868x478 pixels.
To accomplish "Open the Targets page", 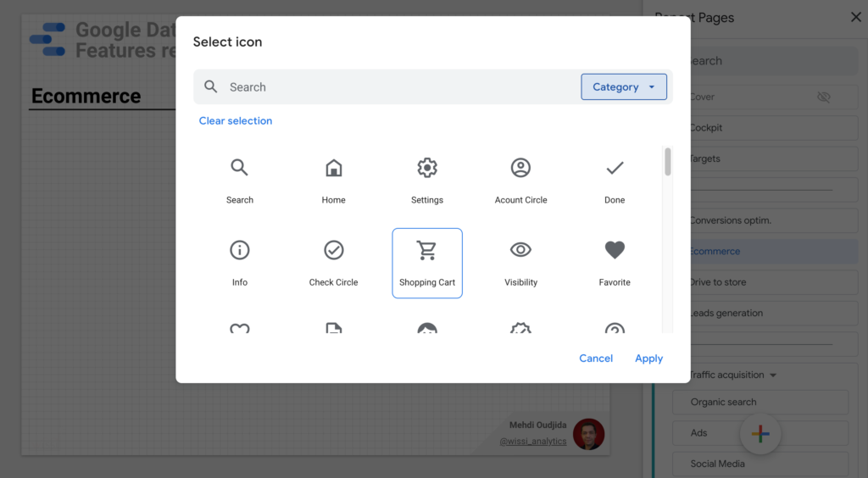I will pyautogui.click(x=774, y=158).
